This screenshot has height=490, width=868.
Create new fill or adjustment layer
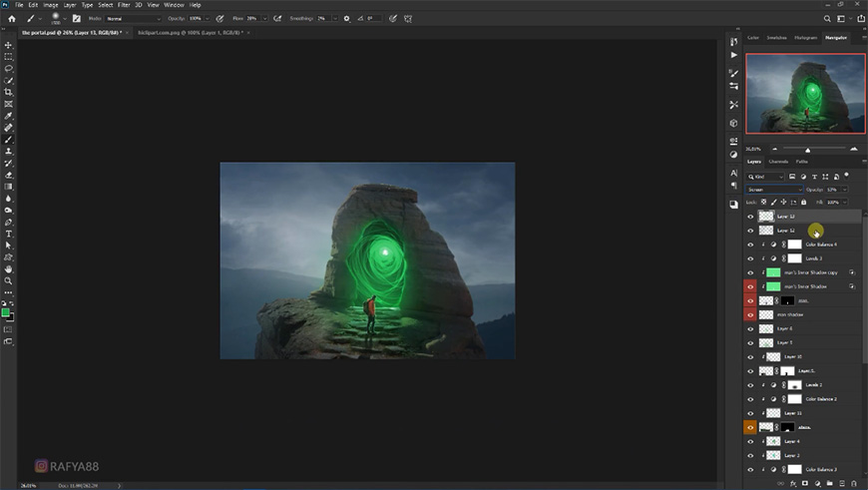818,483
